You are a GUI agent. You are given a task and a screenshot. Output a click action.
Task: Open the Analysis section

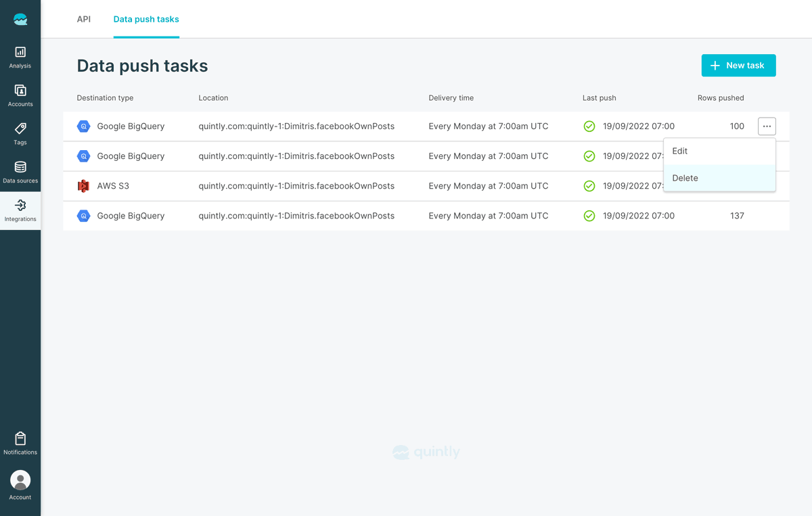[x=20, y=57]
